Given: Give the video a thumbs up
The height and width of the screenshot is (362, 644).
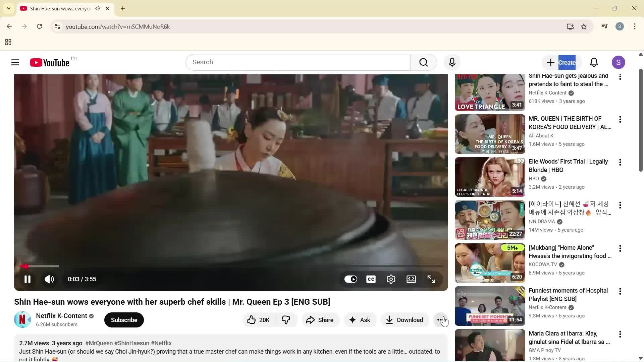Looking at the screenshot, I should pyautogui.click(x=258, y=320).
